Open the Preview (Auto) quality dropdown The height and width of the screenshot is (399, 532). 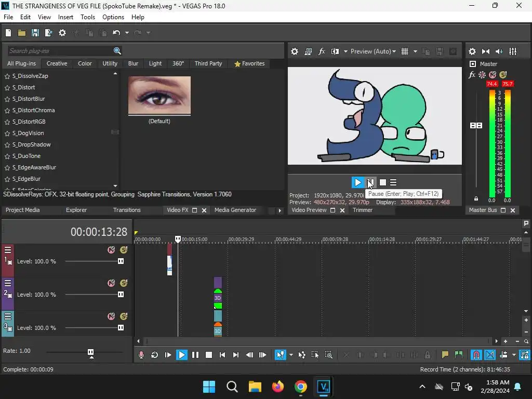tap(373, 51)
